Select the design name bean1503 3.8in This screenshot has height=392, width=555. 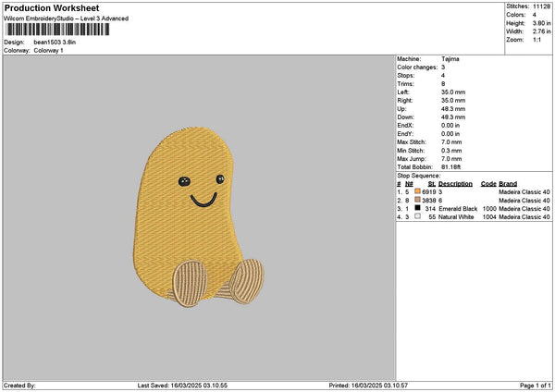pyautogui.click(x=57, y=43)
